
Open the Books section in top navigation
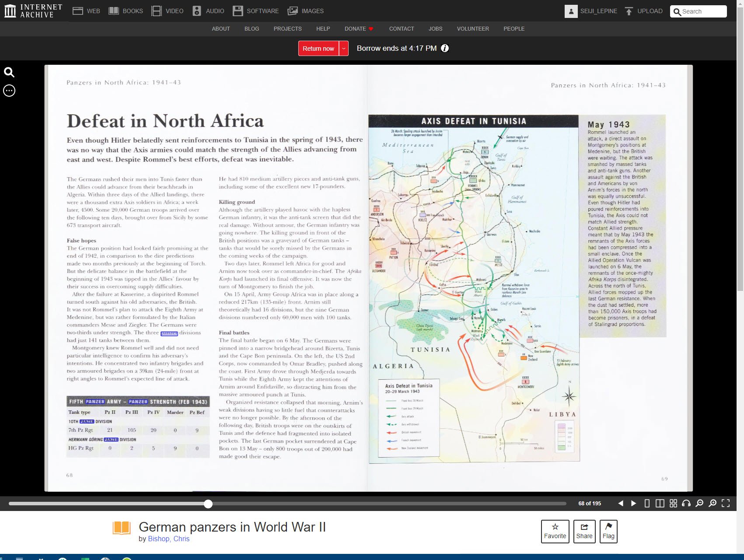tap(126, 11)
